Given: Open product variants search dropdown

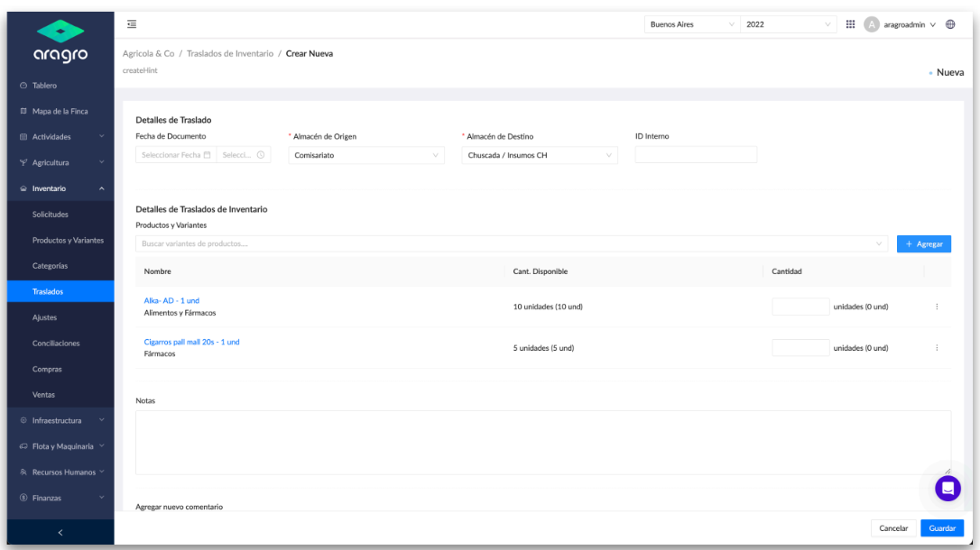Looking at the screenshot, I should point(512,243).
